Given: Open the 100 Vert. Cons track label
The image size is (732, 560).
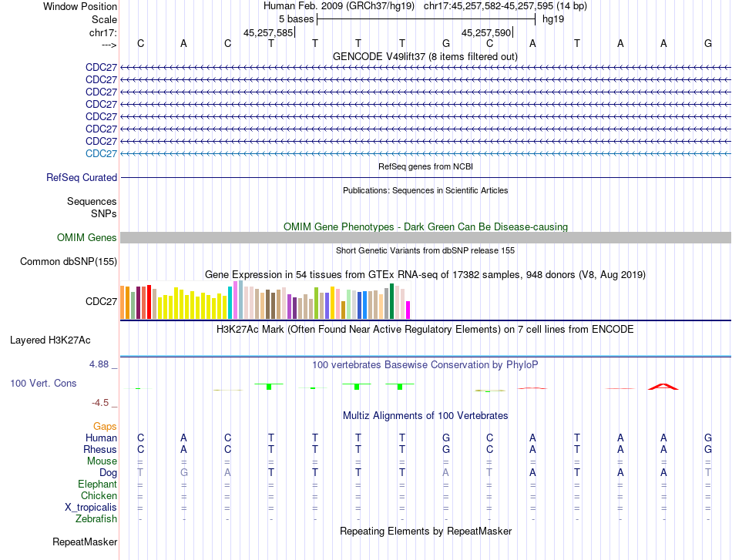Looking at the screenshot, I should [43, 383].
